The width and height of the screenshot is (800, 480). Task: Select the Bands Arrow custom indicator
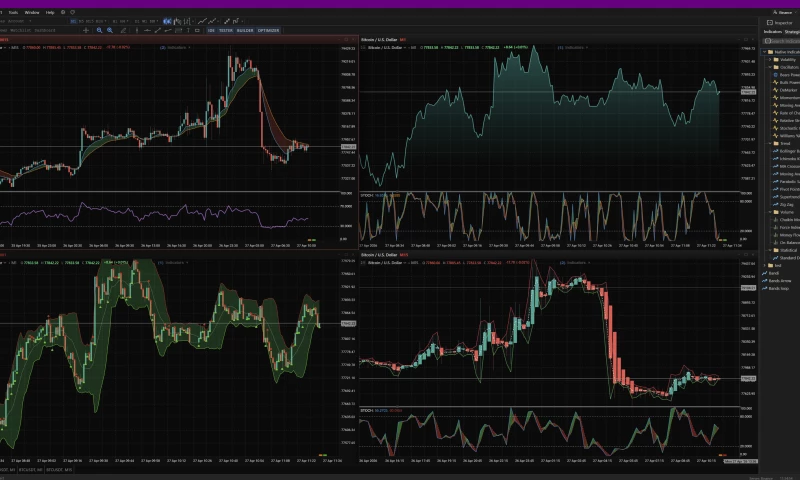click(x=777, y=281)
